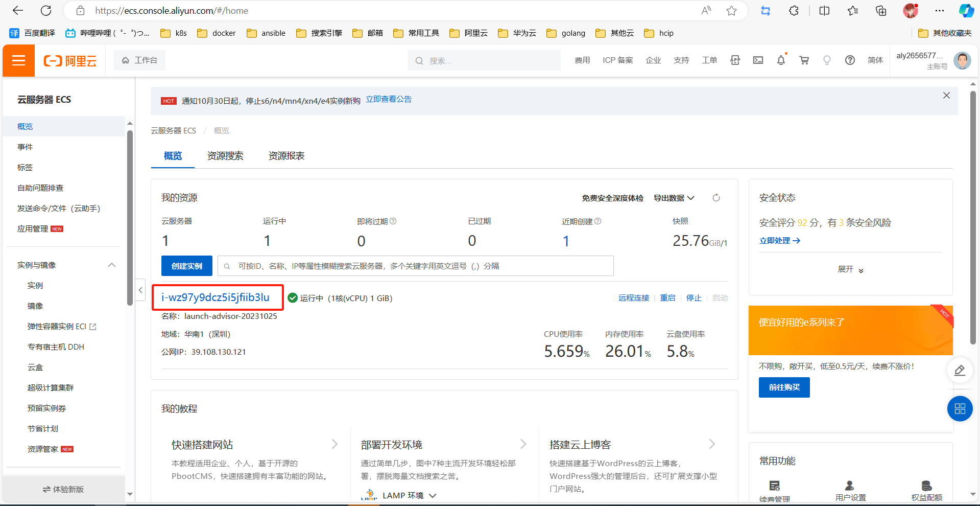980x506 pixels.
Task: Click the browser back arrow
Action: 18,10
